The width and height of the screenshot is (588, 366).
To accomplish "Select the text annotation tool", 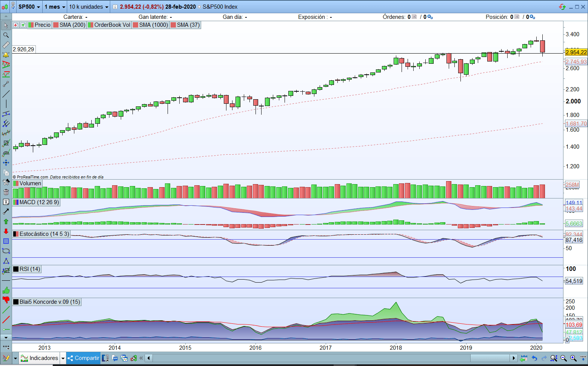I will point(6,202).
